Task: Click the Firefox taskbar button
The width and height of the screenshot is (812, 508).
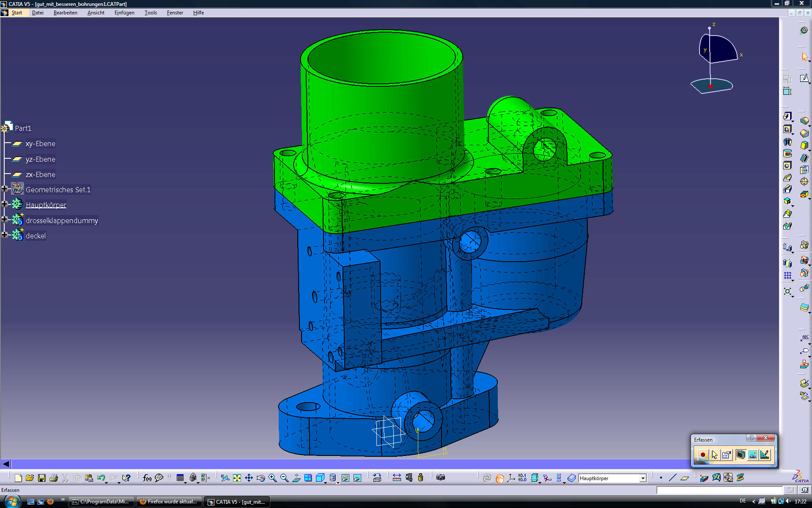Action: (x=169, y=502)
